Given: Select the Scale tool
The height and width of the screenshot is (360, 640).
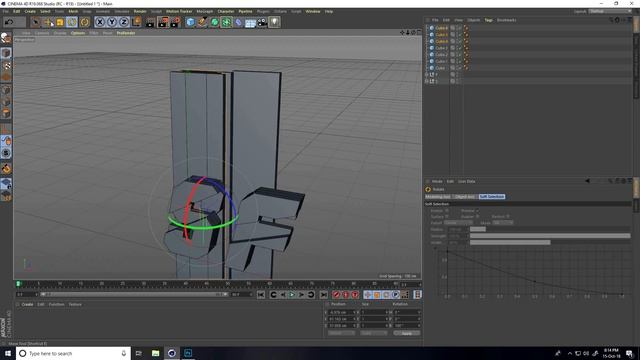Looking at the screenshot, I should point(60,22).
